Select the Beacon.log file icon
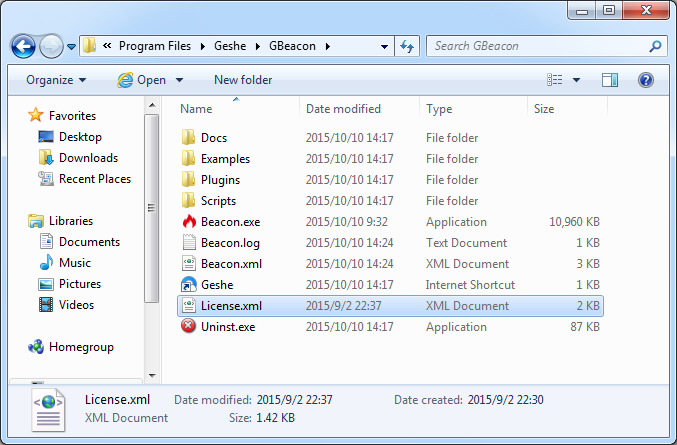 (x=189, y=242)
